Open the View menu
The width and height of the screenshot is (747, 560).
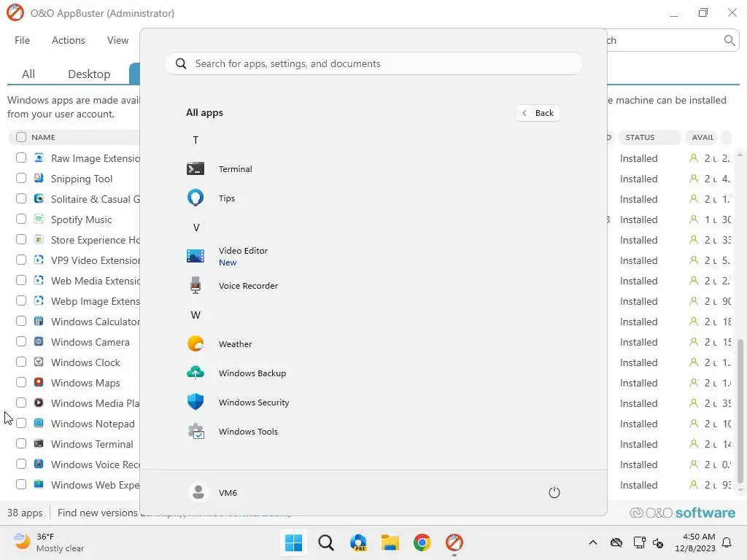[117, 41]
